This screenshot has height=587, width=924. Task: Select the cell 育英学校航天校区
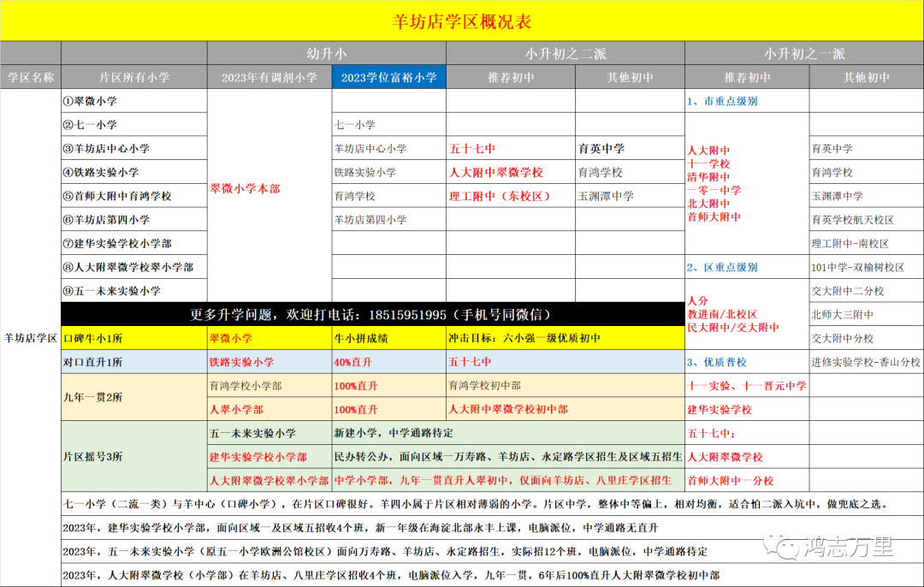click(866, 219)
